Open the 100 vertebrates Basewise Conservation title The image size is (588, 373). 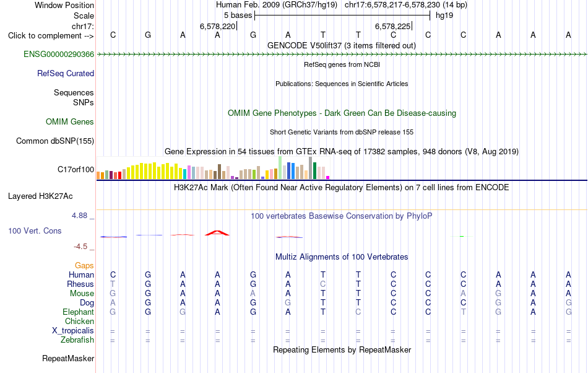[x=341, y=216]
